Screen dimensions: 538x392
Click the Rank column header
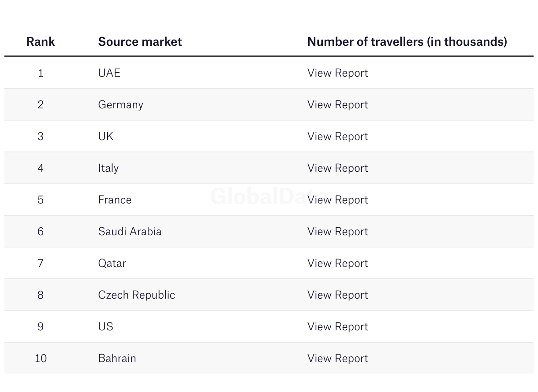41,41
